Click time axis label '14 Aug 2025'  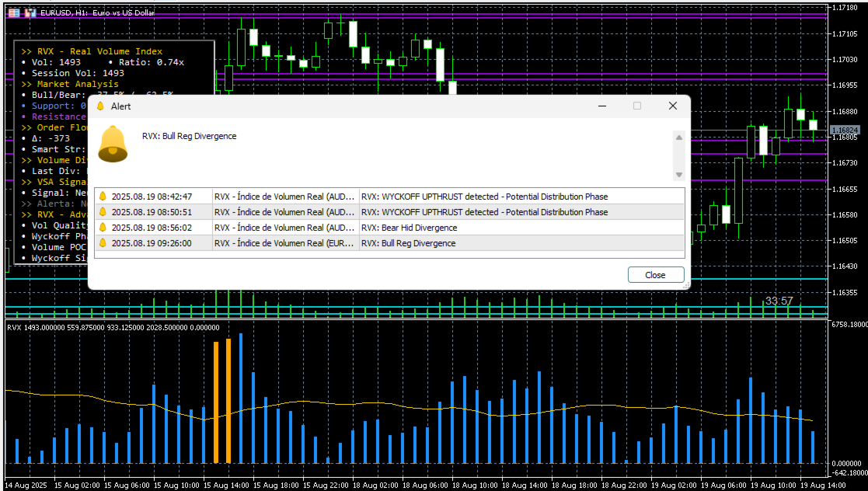[x=26, y=485]
